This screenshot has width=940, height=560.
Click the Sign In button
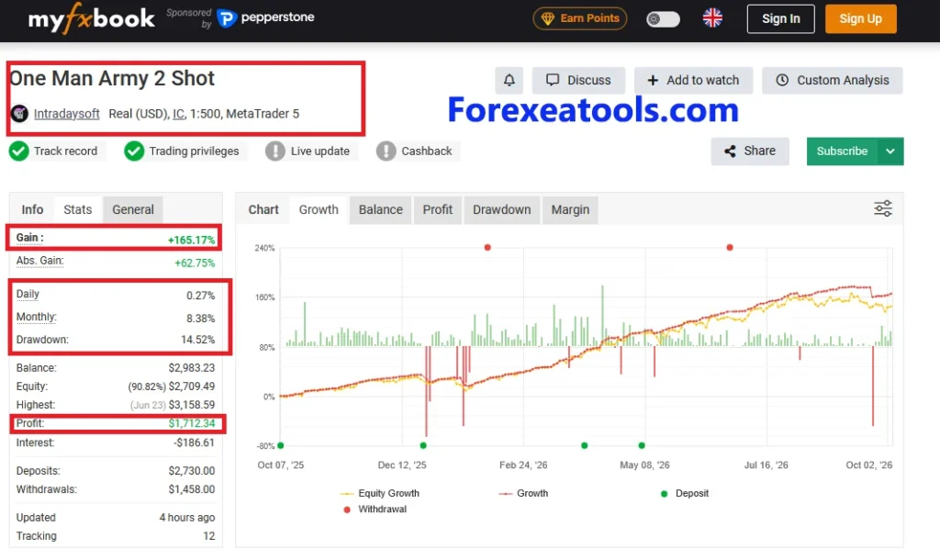[780, 18]
